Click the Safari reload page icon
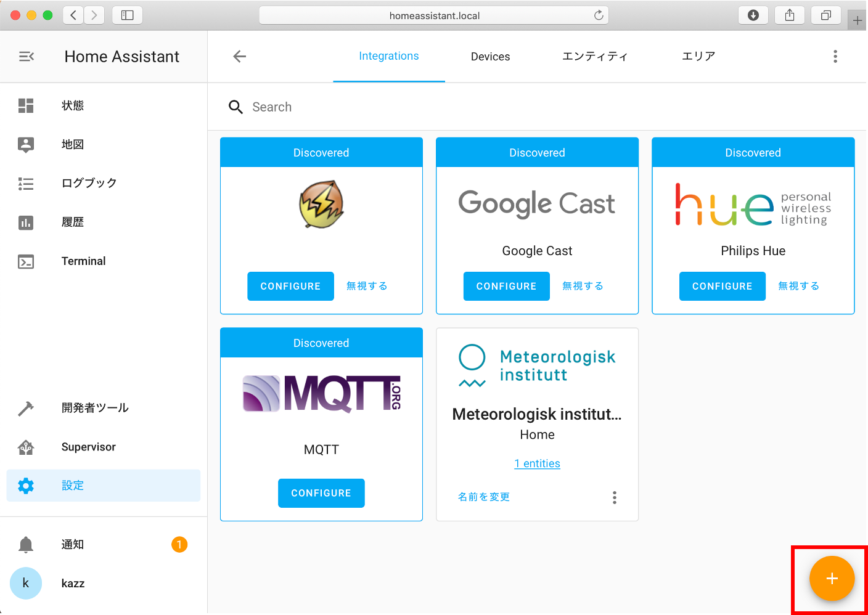Screen dimensions: 868x615 (598, 15)
